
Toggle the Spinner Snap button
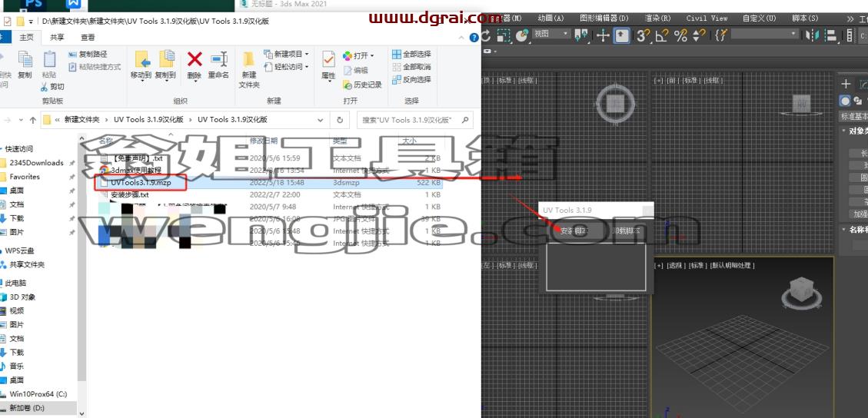click(699, 36)
